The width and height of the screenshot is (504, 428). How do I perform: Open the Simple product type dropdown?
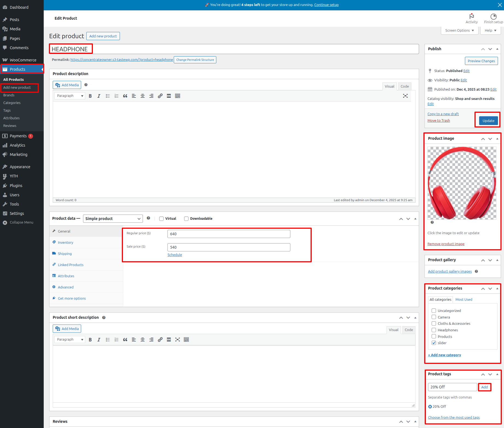(x=113, y=219)
